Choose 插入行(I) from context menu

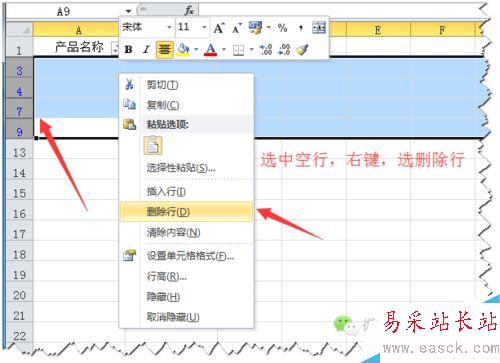coord(187,192)
